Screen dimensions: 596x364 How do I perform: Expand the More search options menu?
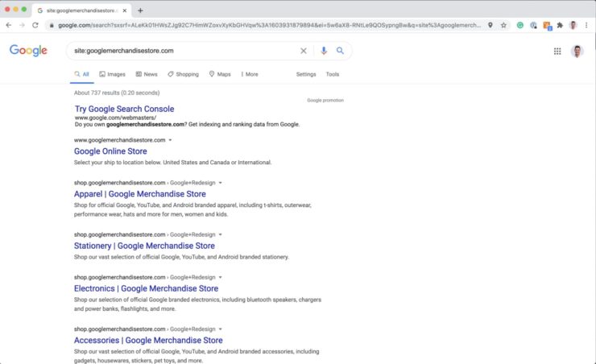pyautogui.click(x=250, y=74)
